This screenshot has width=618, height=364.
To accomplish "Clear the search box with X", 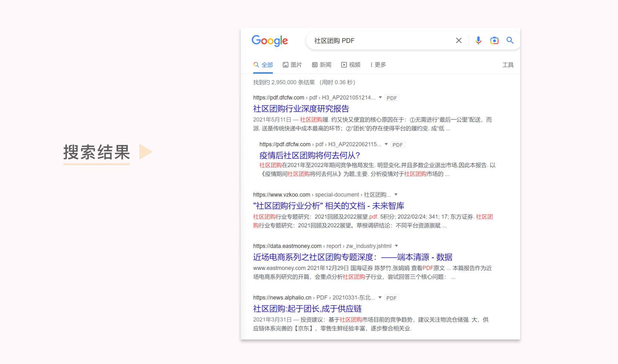I will pos(459,41).
